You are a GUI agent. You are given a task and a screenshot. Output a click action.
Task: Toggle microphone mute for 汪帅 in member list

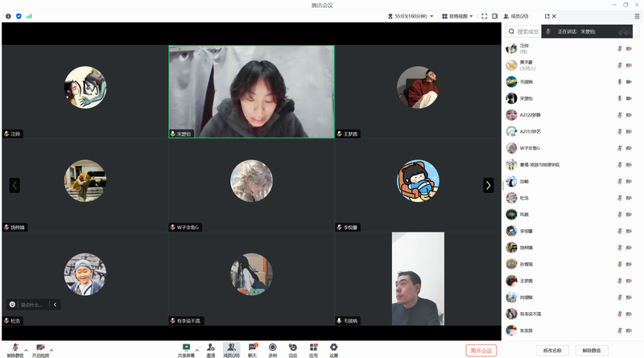pos(619,48)
